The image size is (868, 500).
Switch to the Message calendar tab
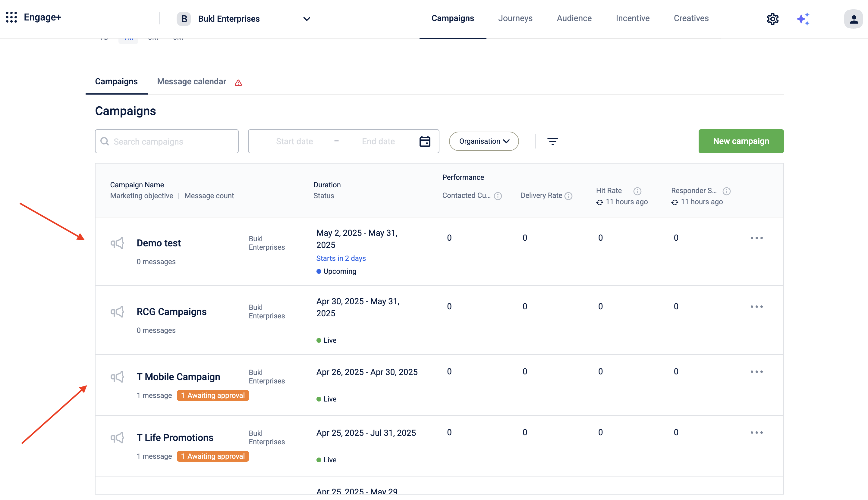pos(191,82)
